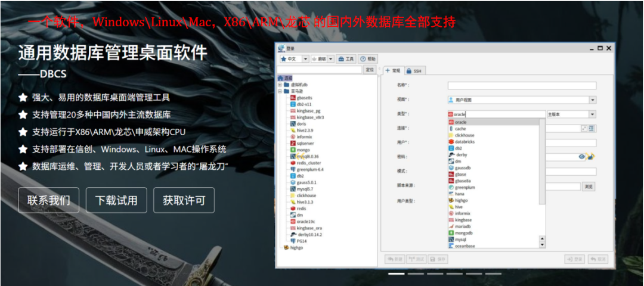This screenshot has height=286, width=644.
Task: Select the doris connection icon
Action: point(293,124)
